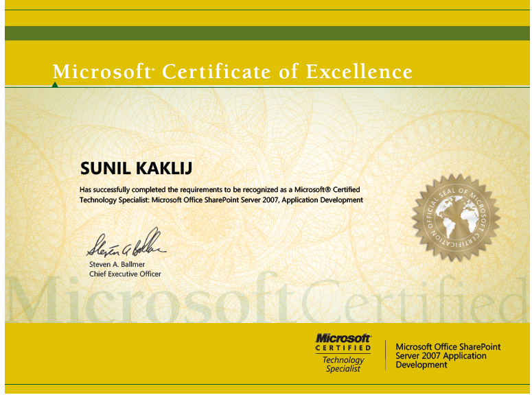Click the Chief Executive Officer title text

click(125, 274)
